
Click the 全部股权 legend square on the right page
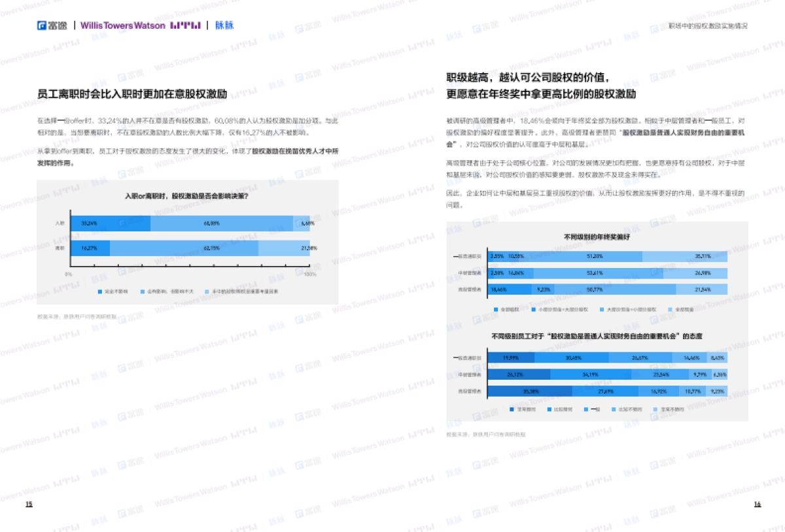coord(495,308)
